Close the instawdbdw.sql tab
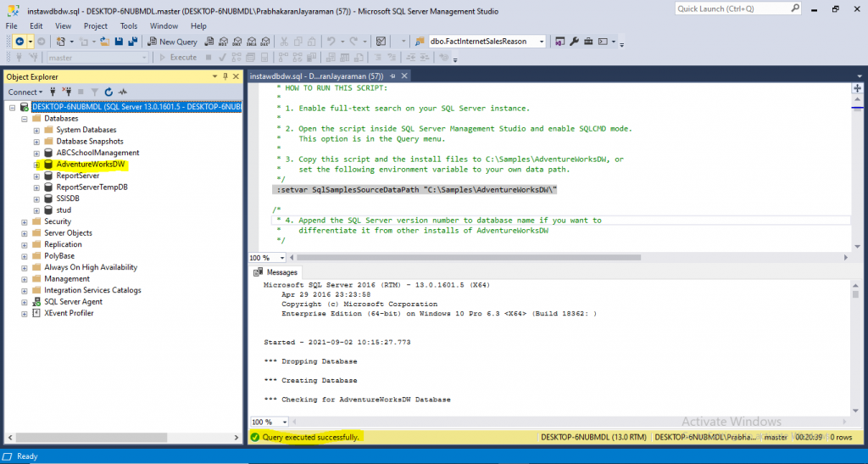The height and width of the screenshot is (464, 868). coord(404,75)
